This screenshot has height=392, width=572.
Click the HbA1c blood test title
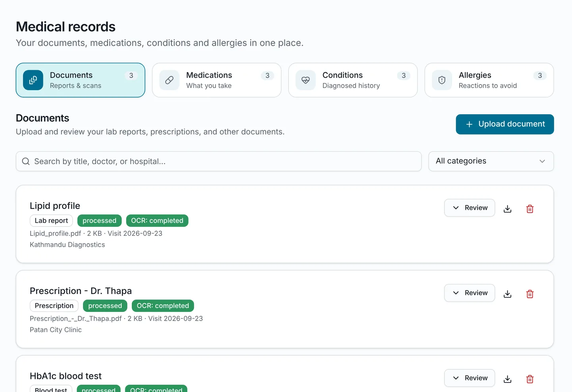[x=66, y=376]
